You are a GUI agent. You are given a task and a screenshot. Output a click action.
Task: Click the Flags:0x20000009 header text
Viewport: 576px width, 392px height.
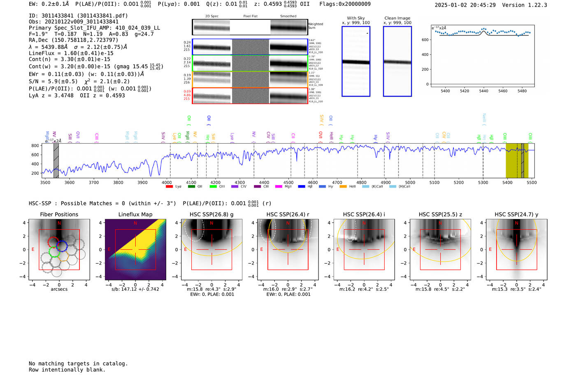(x=345, y=4)
